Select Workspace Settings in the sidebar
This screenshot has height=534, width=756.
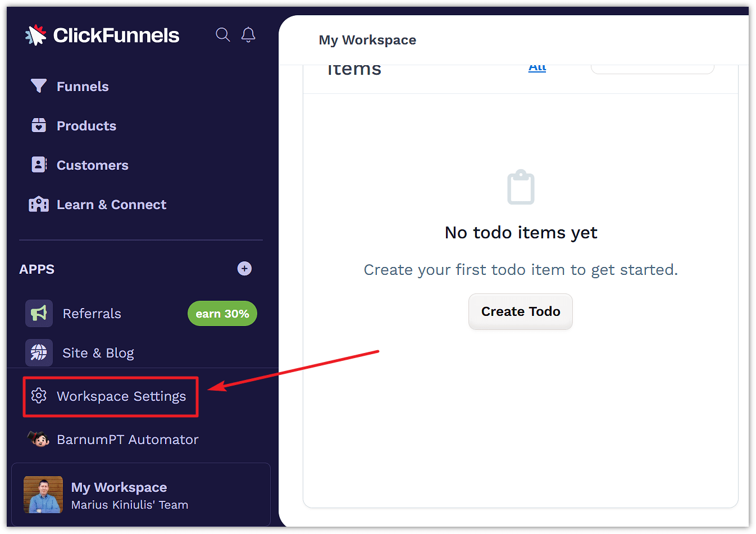pos(121,396)
